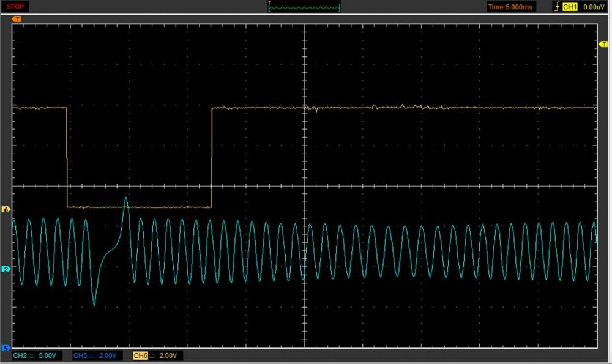Image resolution: width=612 pixels, height=364 pixels.
Task: Toggle the highlighted CH6 channel label
Action: [x=140, y=355]
